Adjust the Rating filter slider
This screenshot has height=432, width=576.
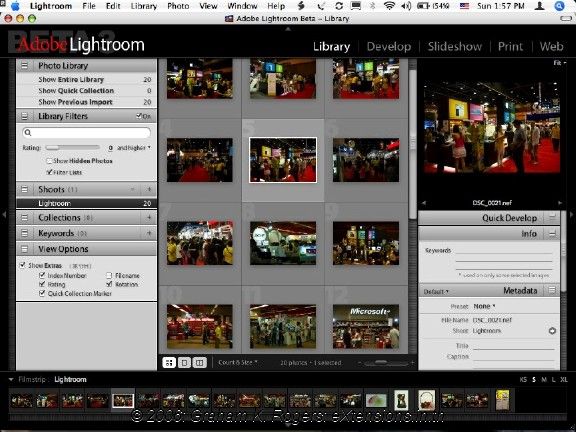72,148
